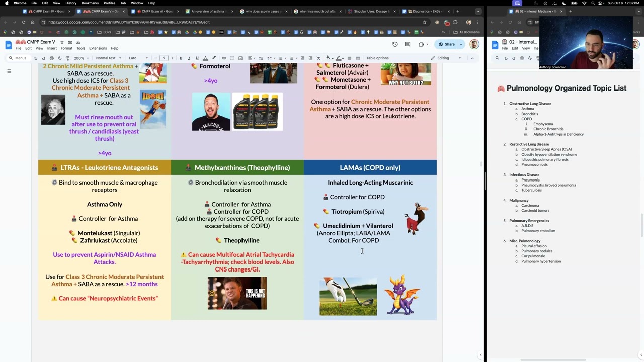644x362 pixels.
Task: Click the Underline formatting icon
Action: coord(197,58)
